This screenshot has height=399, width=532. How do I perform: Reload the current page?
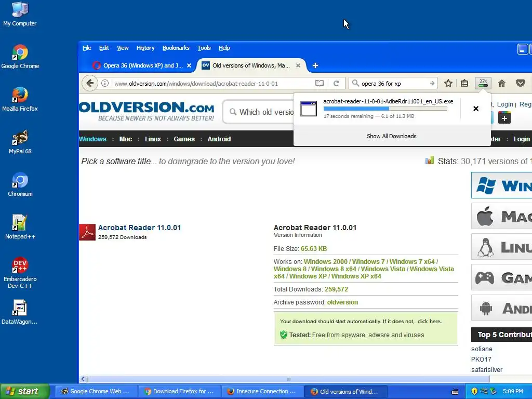[x=336, y=83]
